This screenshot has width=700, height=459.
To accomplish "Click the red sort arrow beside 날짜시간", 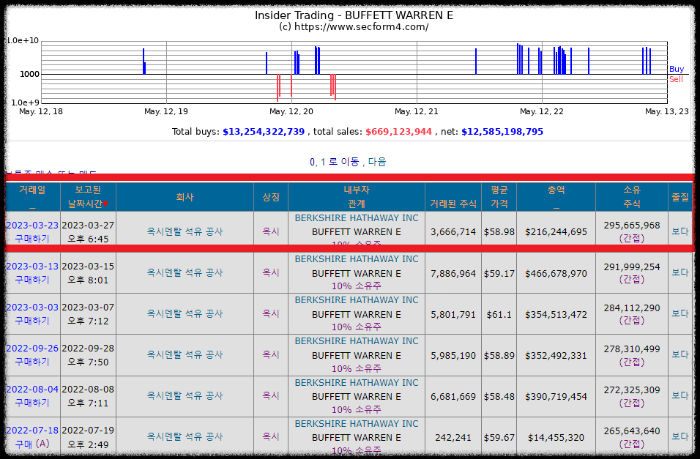I will (x=106, y=204).
